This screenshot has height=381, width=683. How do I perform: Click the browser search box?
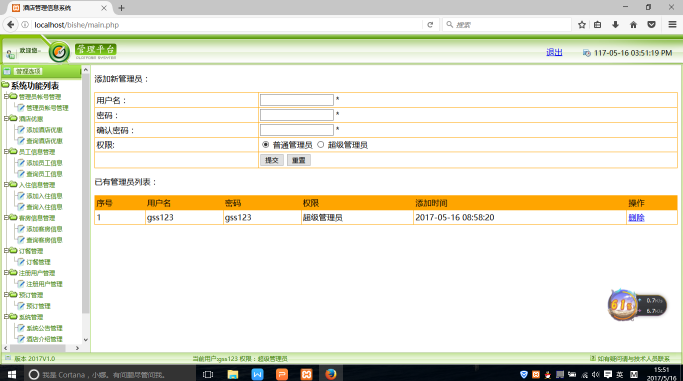pyautogui.click(x=507, y=25)
